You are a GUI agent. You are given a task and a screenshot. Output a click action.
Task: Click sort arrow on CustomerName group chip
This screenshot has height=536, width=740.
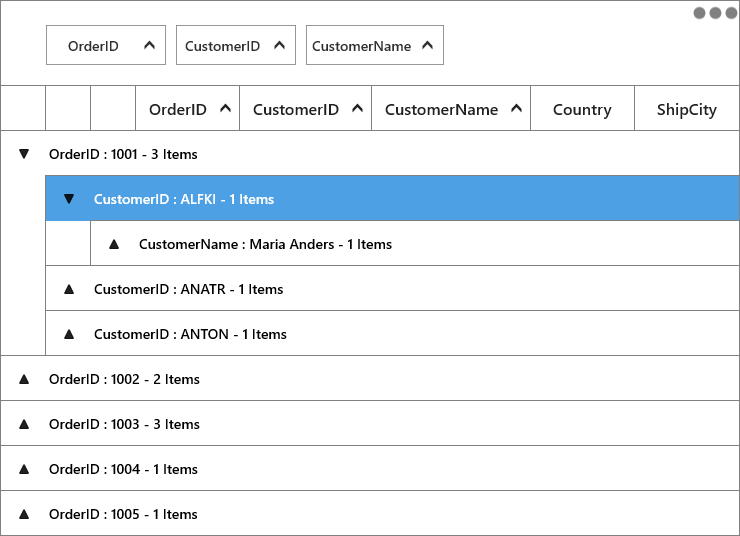point(428,45)
